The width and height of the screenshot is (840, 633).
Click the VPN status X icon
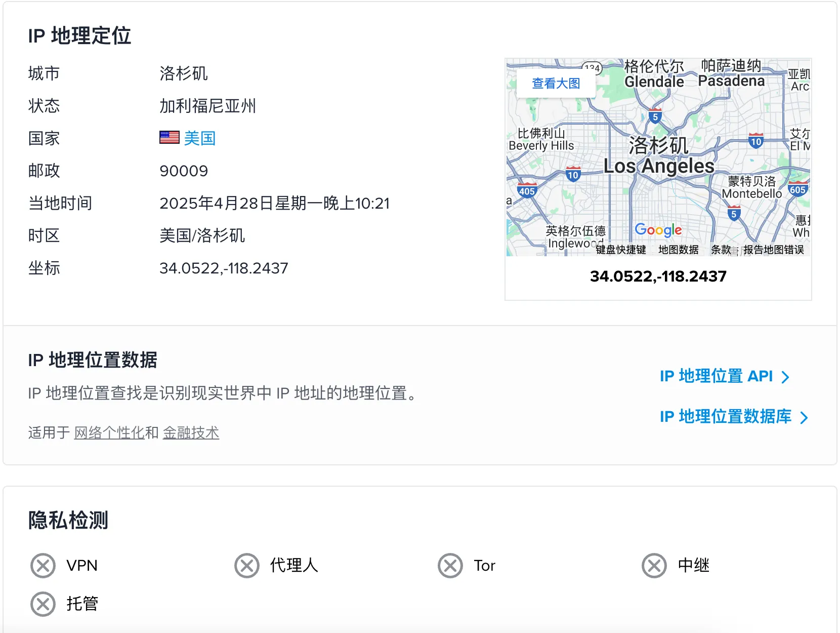[x=43, y=566]
